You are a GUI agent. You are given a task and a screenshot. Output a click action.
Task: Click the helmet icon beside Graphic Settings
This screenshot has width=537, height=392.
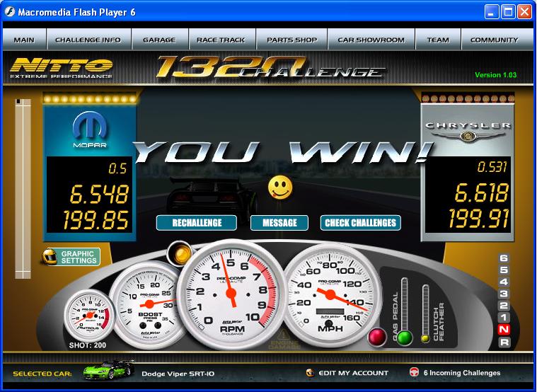pos(50,257)
